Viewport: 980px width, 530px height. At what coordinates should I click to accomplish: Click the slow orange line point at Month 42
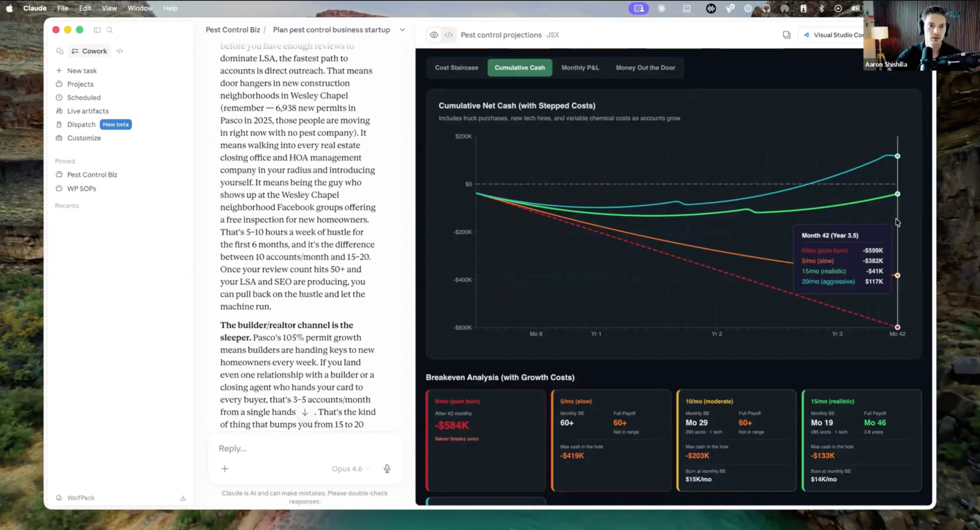point(897,275)
